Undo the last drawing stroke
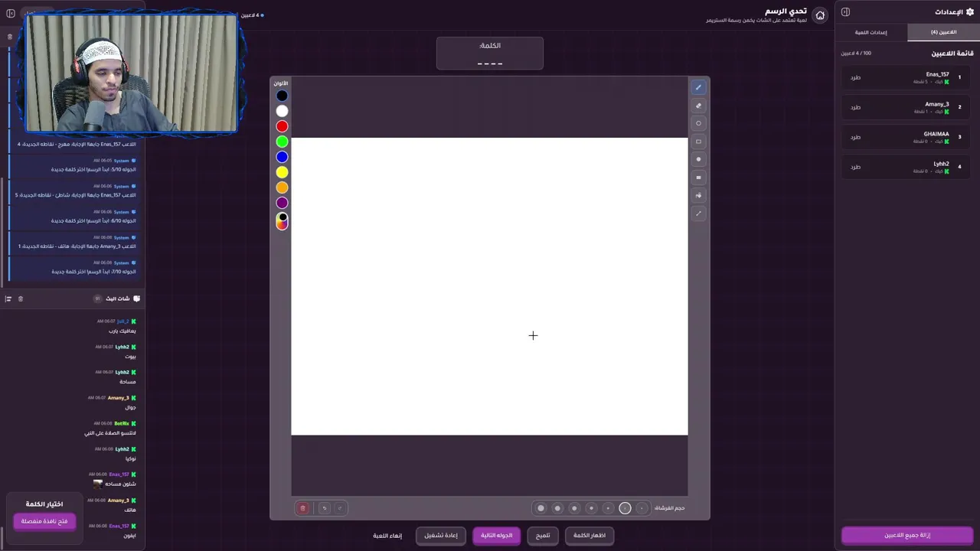Viewport: 980px width, 551px height. pyautogui.click(x=324, y=508)
